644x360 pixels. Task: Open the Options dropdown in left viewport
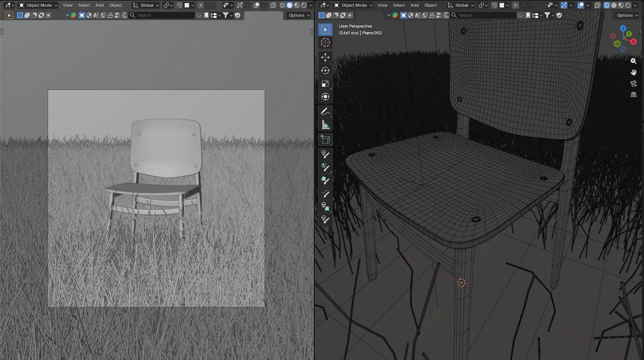pyautogui.click(x=299, y=15)
